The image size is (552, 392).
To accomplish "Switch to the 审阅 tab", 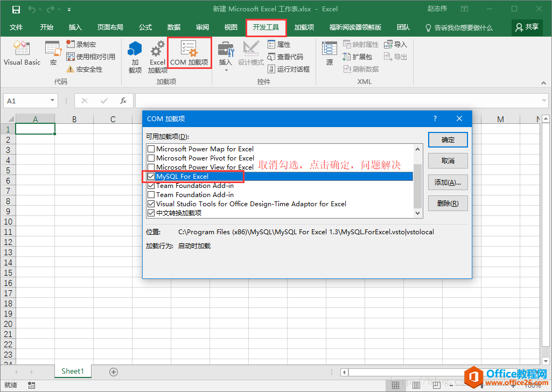I will (x=202, y=27).
